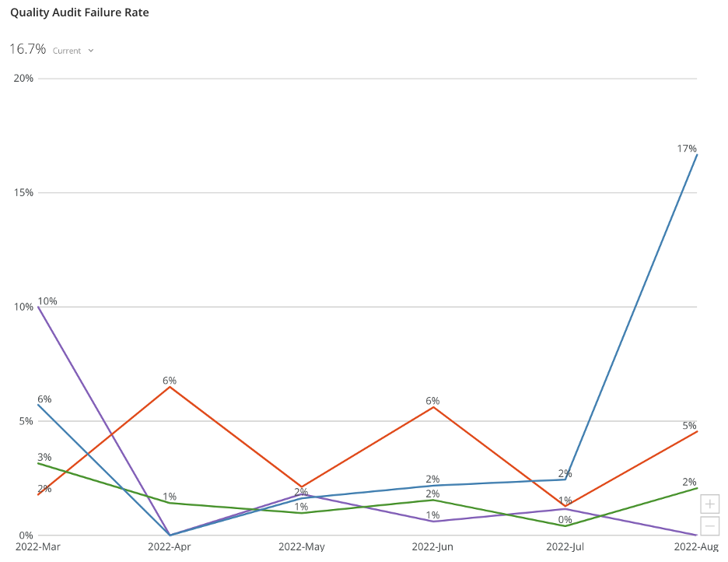Click the 15% y-axis label

[24, 192]
